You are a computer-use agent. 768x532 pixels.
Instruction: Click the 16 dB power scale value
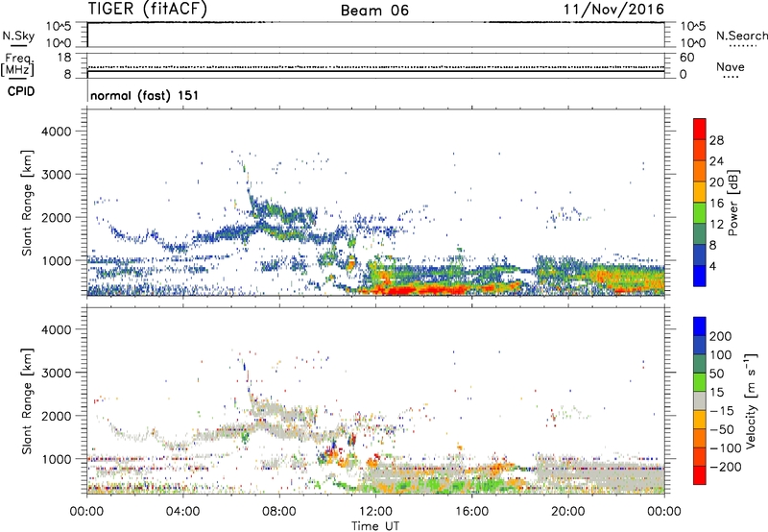[x=716, y=204]
